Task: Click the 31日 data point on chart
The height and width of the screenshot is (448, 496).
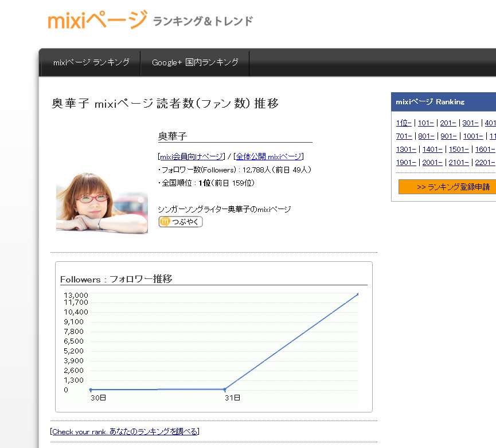Action: tap(225, 389)
